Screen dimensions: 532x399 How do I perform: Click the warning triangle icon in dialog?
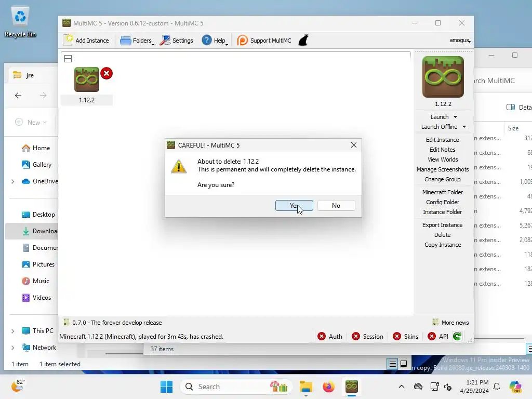pyautogui.click(x=179, y=166)
